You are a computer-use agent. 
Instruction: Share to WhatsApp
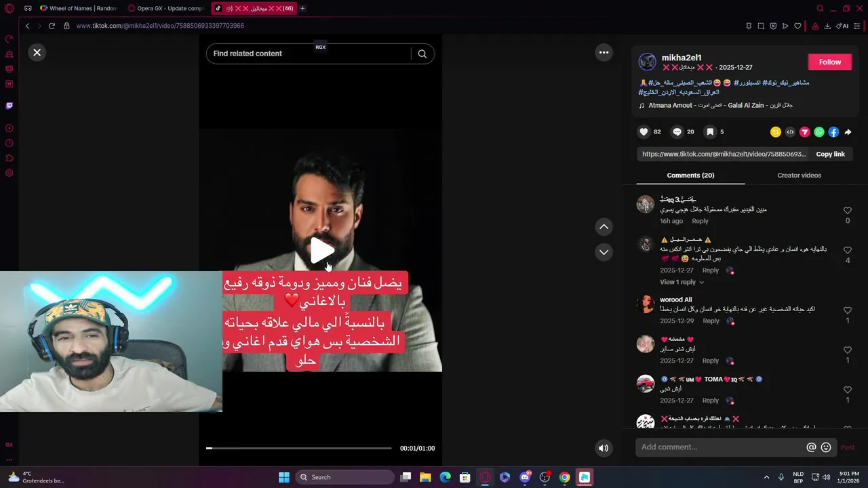(x=819, y=132)
